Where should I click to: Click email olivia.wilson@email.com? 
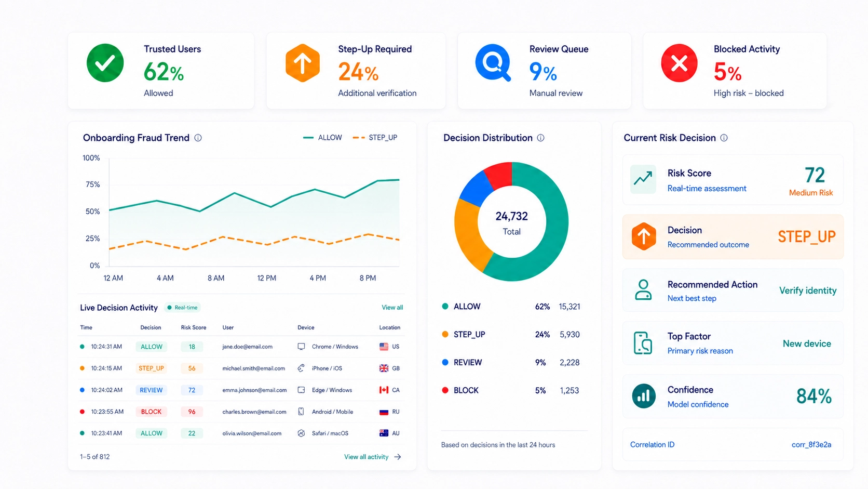point(252,433)
